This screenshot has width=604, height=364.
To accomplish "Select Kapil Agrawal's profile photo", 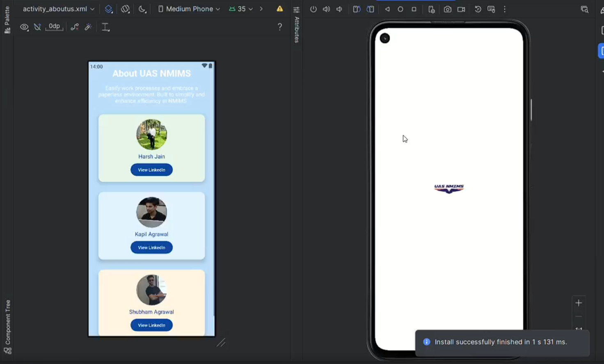I will 151,212.
